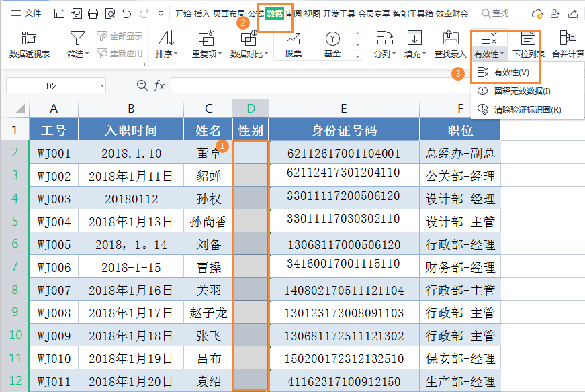Click header cell 入职时间
The image size is (585, 392).
[x=131, y=130]
